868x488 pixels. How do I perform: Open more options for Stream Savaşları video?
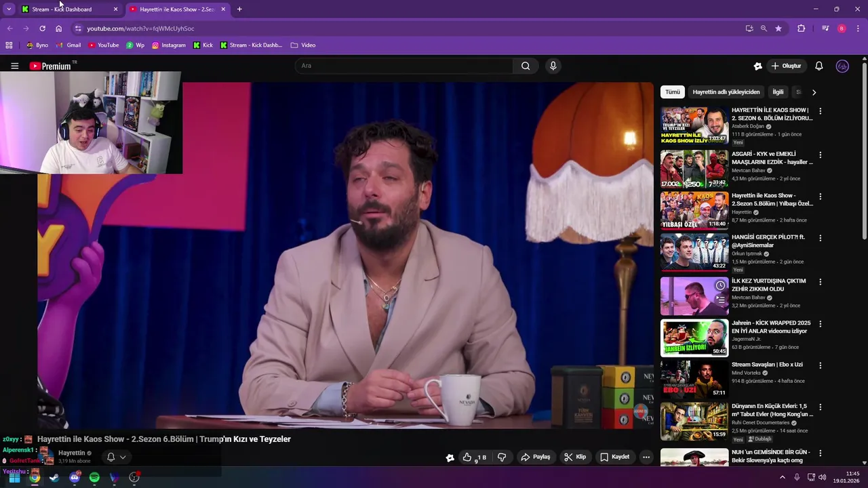(x=820, y=365)
